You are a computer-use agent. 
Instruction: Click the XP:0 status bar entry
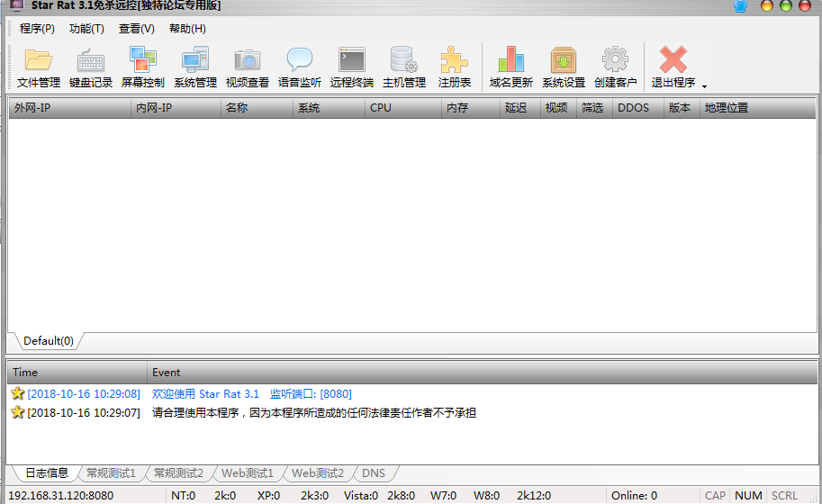(x=268, y=496)
